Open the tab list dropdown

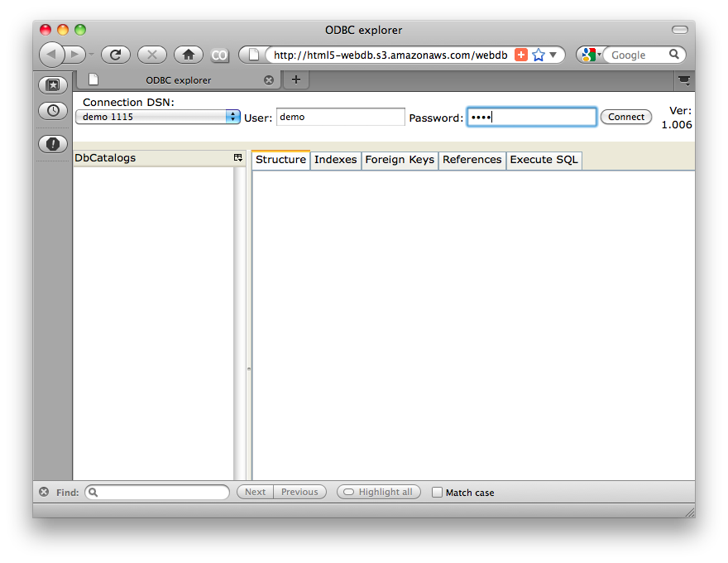coord(684,80)
